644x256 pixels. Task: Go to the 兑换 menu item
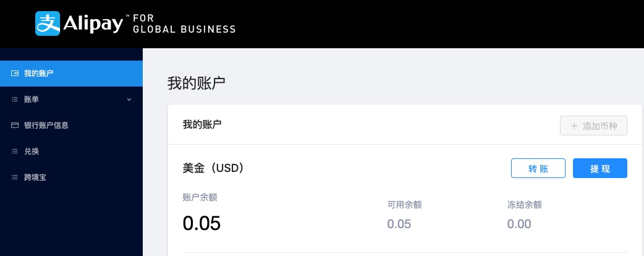(x=32, y=151)
